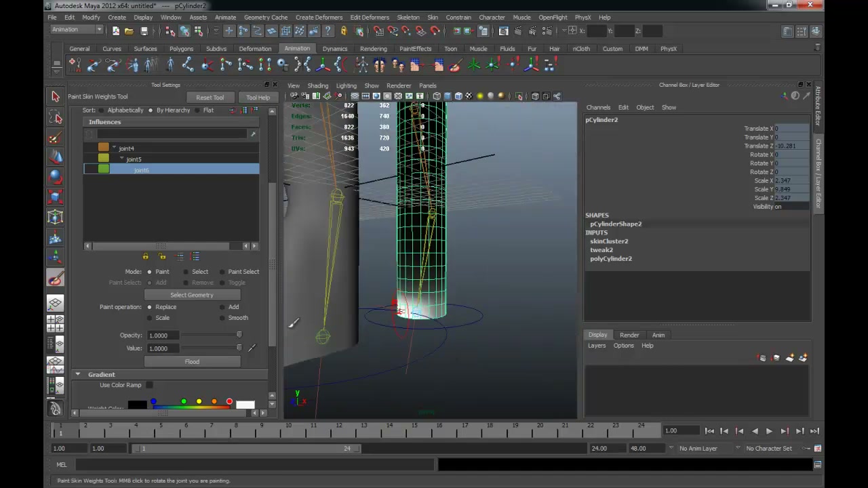Lock selected influence weights padlock
This screenshot has height=488, width=868.
click(145, 256)
